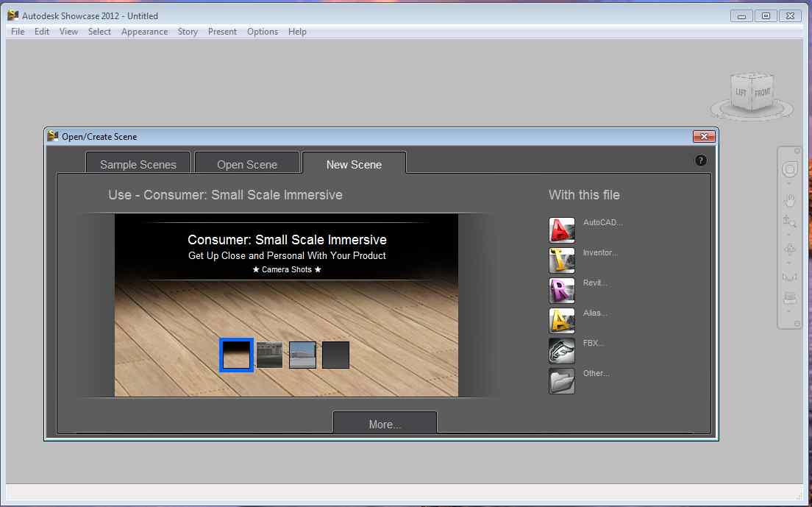Expand the orbit tool dropdown arrow
Image resolution: width=812 pixels, height=507 pixels.
click(790, 262)
